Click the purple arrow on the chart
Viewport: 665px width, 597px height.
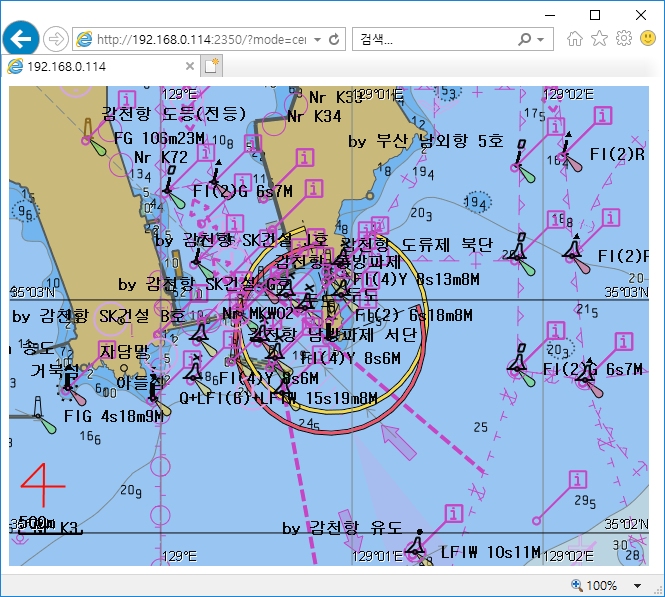pos(400,441)
